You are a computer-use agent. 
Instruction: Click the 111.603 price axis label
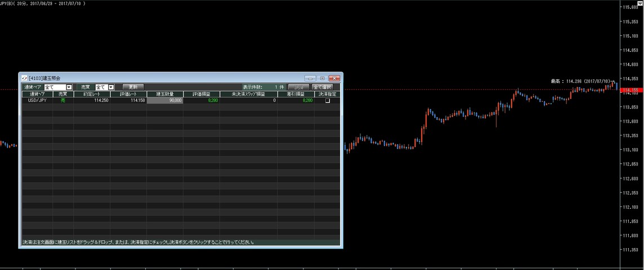630,236
